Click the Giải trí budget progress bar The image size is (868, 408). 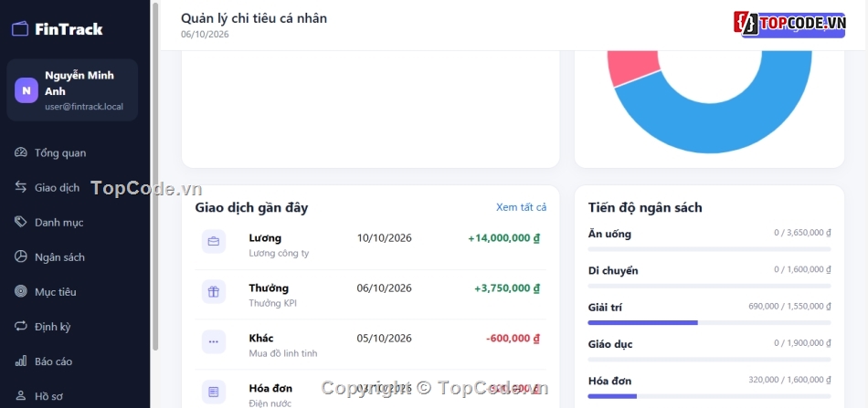(x=709, y=322)
